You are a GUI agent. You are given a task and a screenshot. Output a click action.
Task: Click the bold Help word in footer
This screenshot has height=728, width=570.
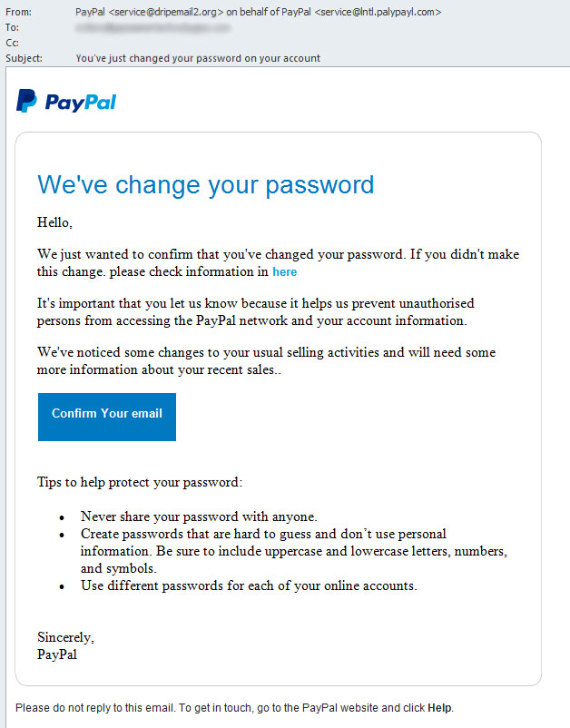pyautogui.click(x=439, y=707)
